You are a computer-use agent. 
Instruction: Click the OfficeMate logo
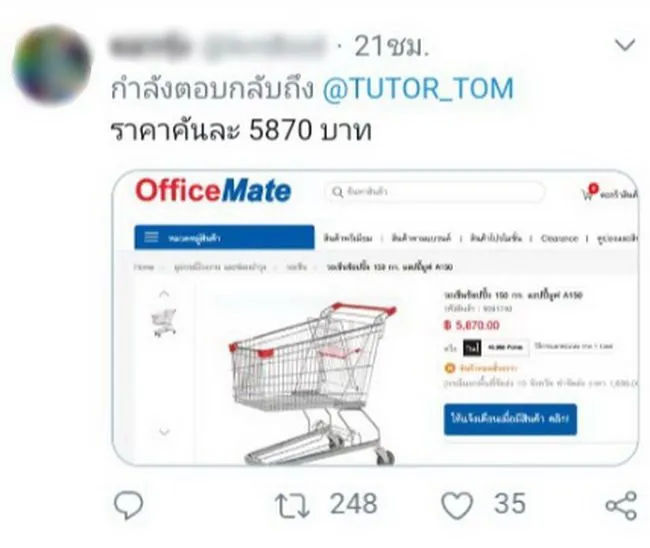[213, 191]
